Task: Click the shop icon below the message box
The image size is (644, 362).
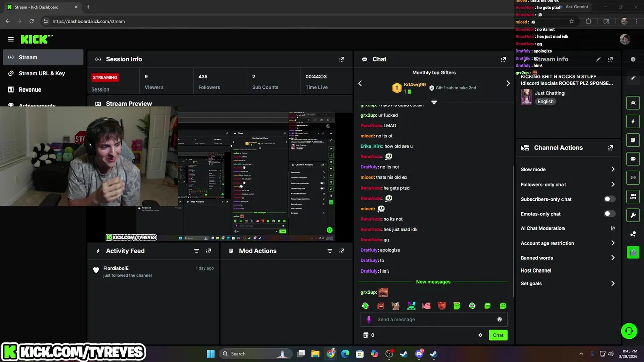Action: [x=366, y=335]
